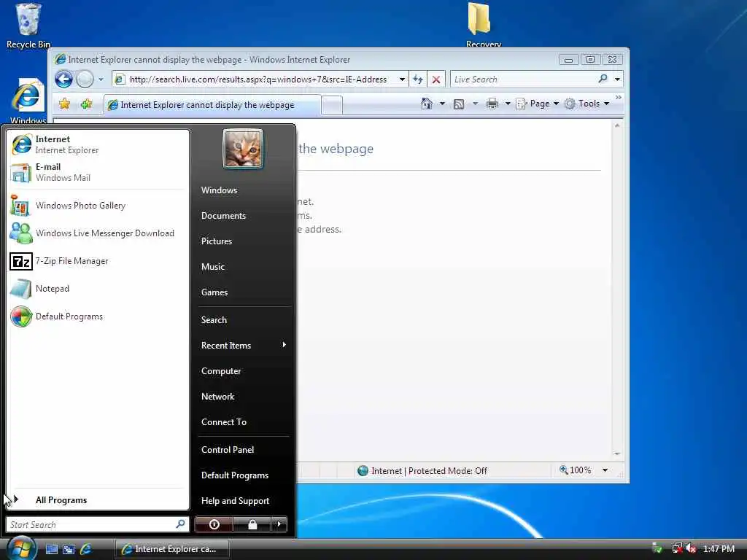The height and width of the screenshot is (560, 747).
Task: Open IE Page menu
Action: (538, 104)
